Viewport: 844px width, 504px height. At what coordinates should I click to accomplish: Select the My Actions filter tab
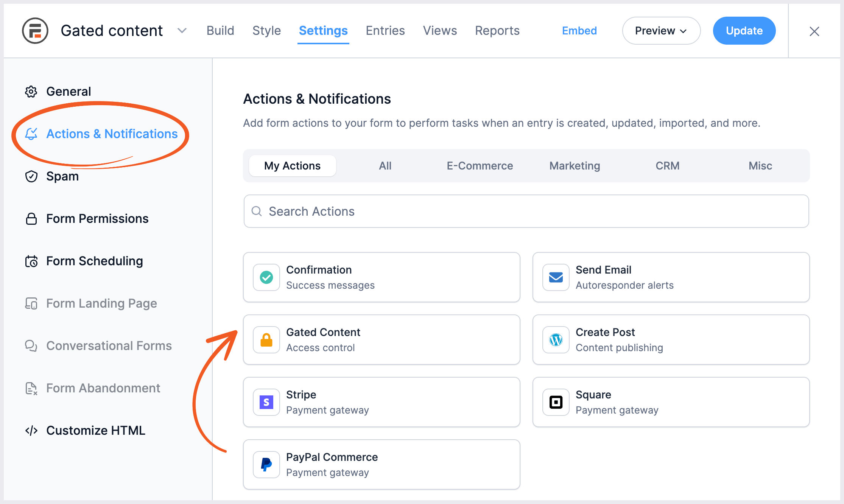pos(292,166)
